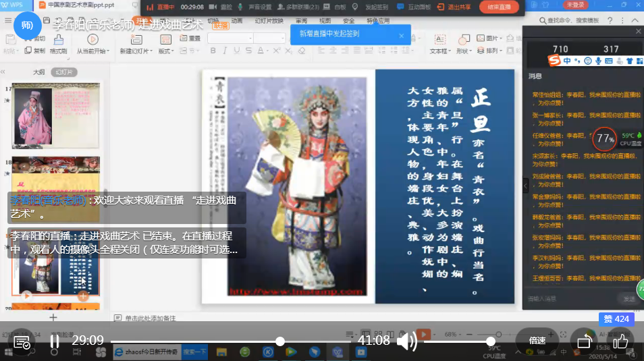Pause the video playback

[x=55, y=341]
